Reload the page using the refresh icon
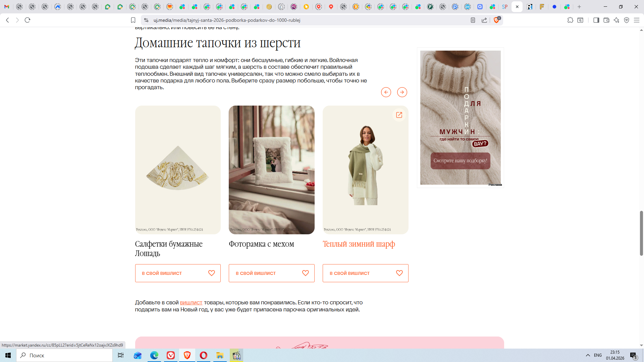Viewport: 644px width, 362px height. pos(28,20)
